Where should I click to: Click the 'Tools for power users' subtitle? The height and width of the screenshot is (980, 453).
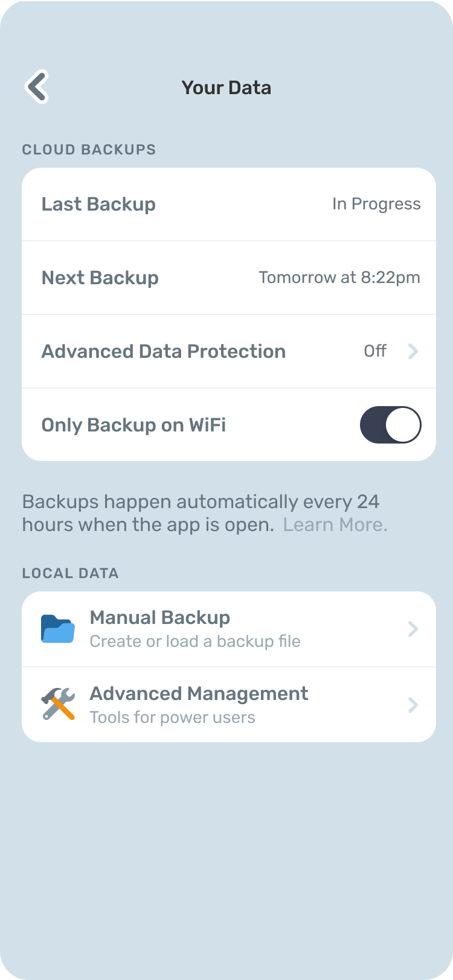click(x=173, y=717)
